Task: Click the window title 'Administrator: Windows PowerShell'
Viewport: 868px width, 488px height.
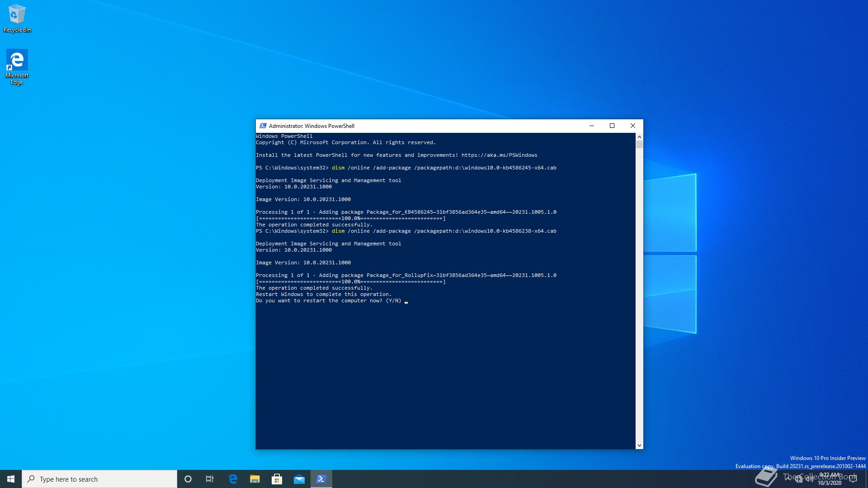Action: point(311,126)
